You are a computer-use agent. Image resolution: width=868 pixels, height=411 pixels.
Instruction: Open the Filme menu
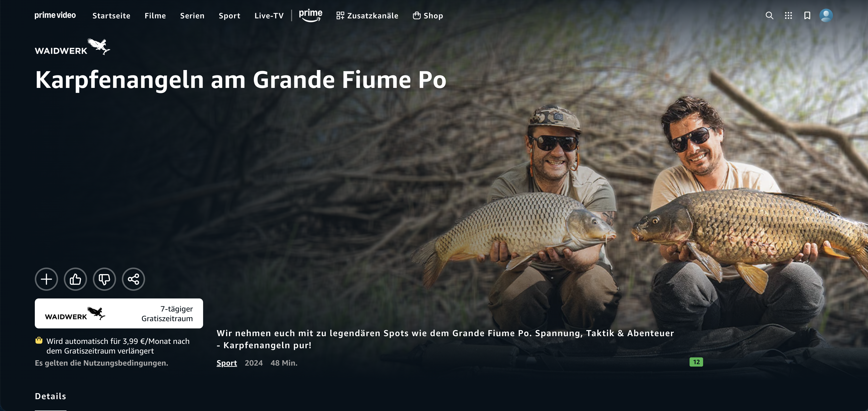[x=155, y=16]
